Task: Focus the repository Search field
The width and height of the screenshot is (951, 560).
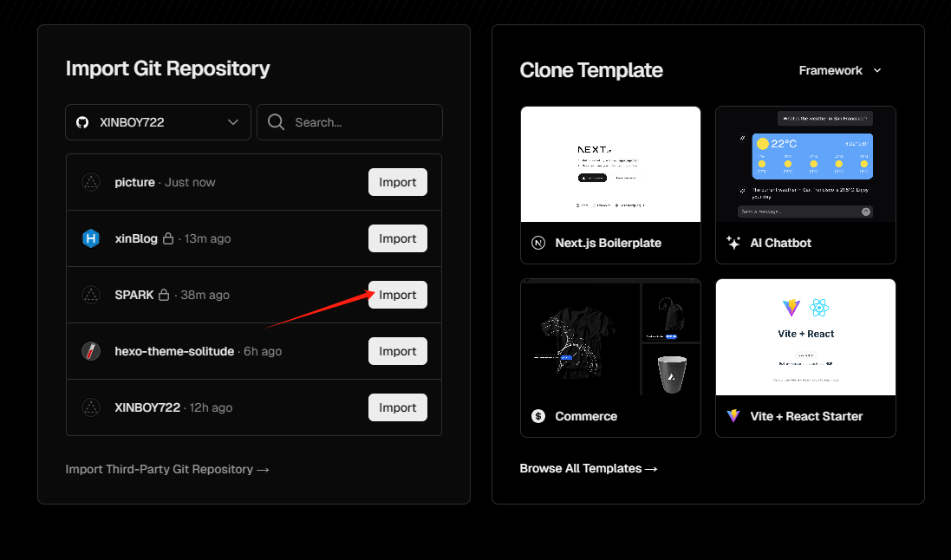Action: click(x=350, y=122)
